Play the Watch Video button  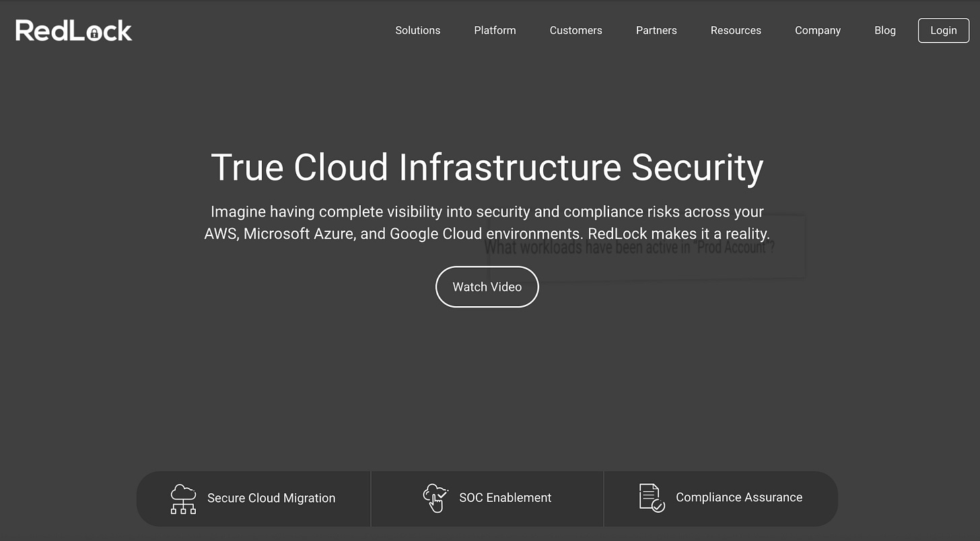[x=487, y=287]
